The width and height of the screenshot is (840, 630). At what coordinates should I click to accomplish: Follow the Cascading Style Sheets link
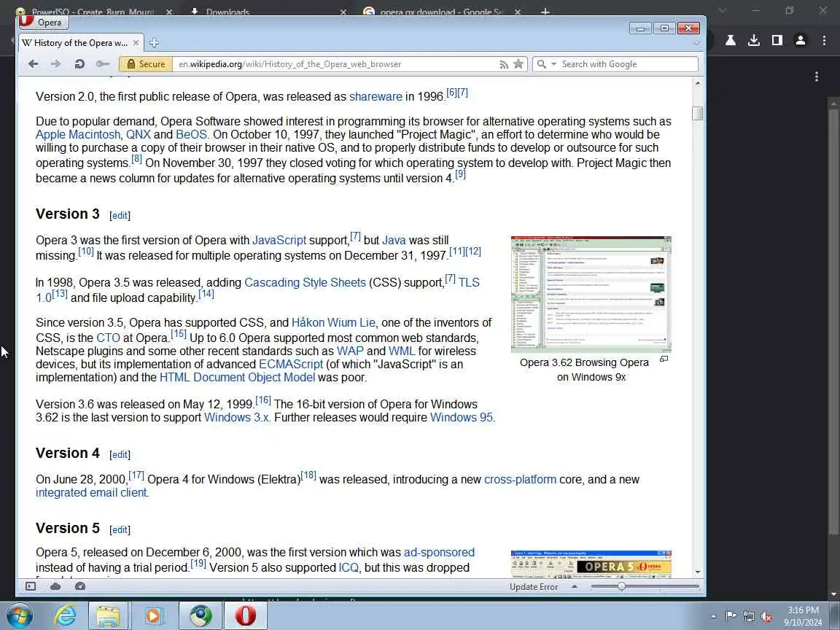pyautogui.click(x=305, y=282)
